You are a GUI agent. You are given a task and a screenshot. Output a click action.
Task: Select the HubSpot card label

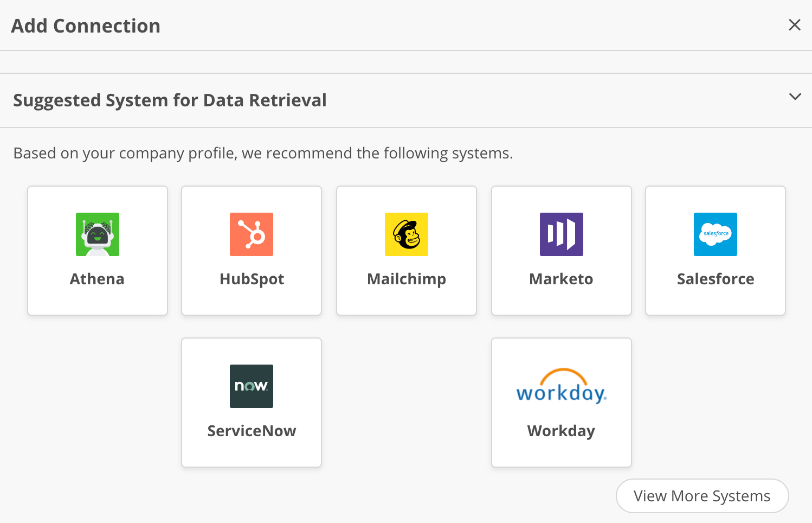(x=252, y=279)
